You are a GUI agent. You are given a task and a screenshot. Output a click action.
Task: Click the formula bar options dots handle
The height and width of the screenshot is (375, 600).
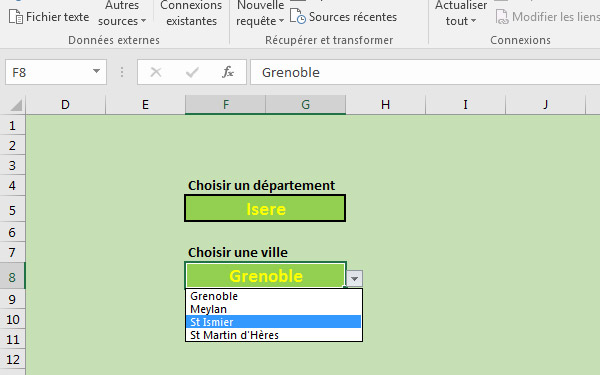122,72
